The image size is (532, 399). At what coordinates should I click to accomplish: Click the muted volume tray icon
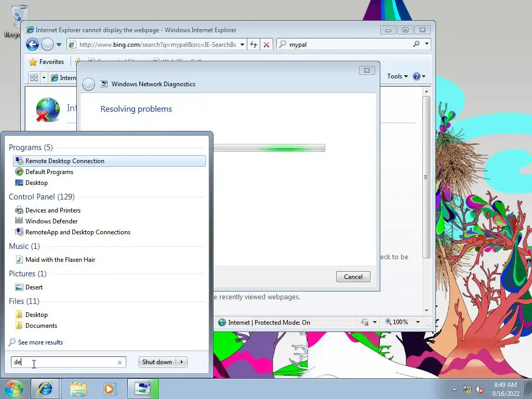(480, 390)
